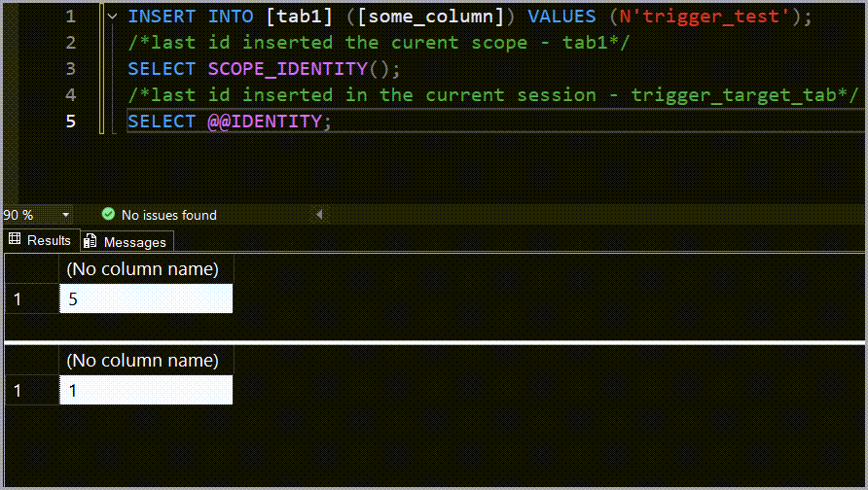The width and height of the screenshot is (868, 490).
Task: Select row header 1 in second result grid
Action: tap(31, 390)
